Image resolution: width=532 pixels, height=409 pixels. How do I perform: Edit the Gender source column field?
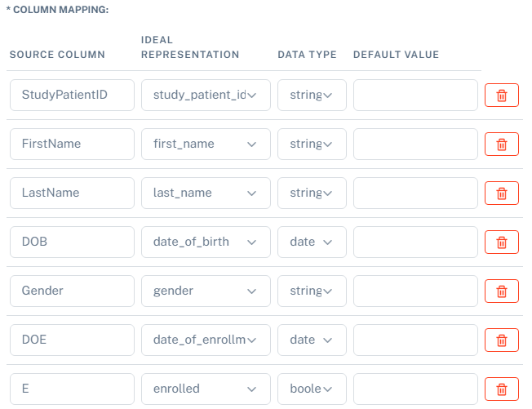[x=72, y=291]
